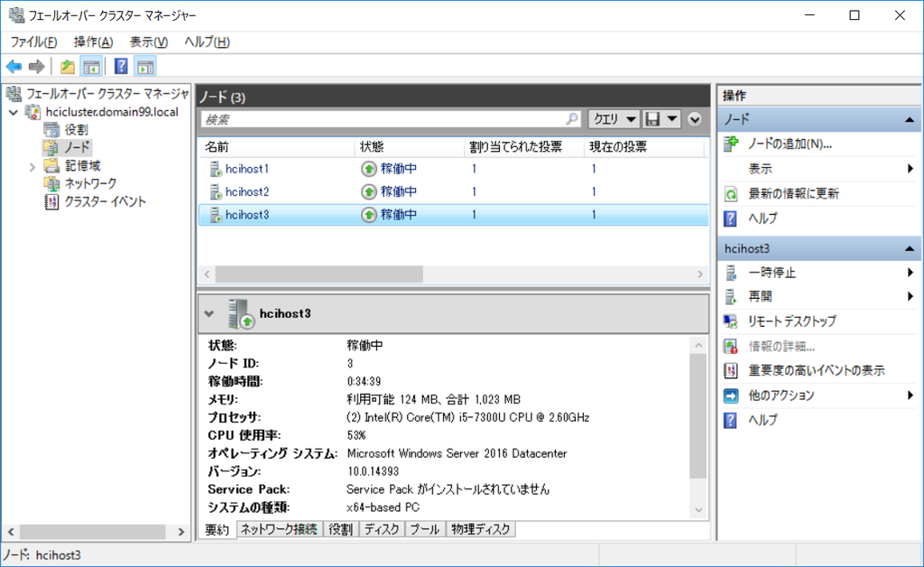Open the 表示 menu in menu bar
924x567 pixels.
point(149,42)
